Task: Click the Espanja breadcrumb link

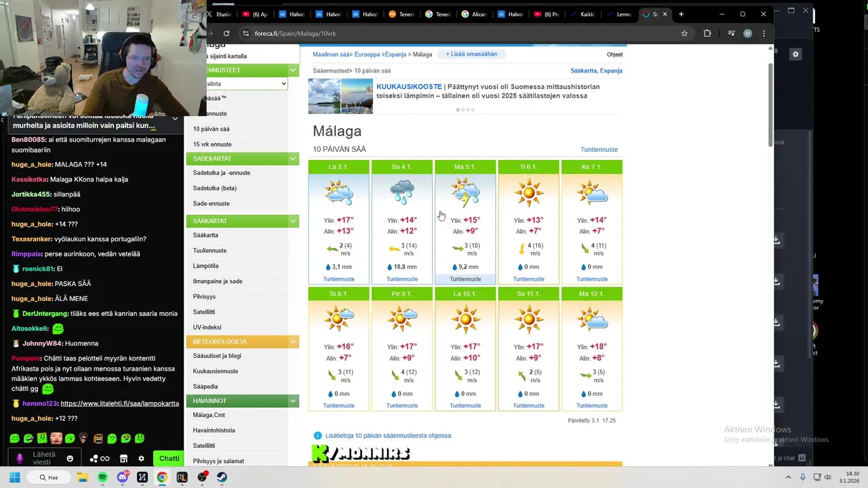Action: pos(395,54)
